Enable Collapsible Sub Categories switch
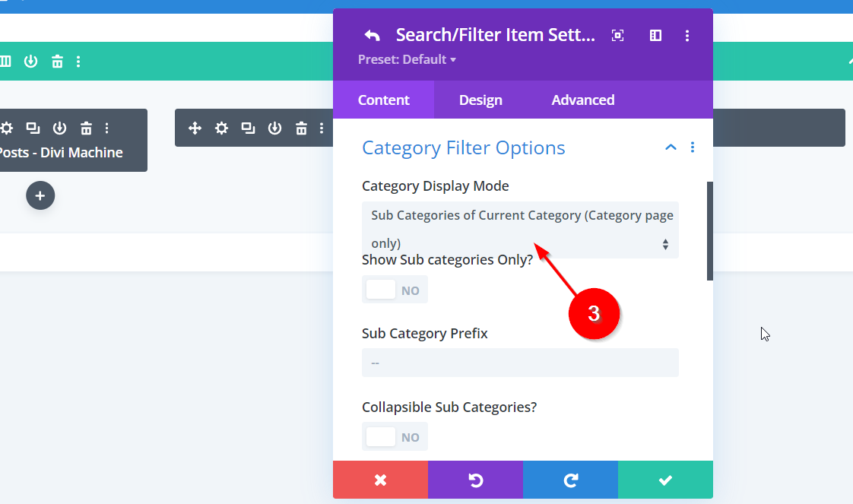The width and height of the screenshot is (853, 504). click(x=395, y=436)
